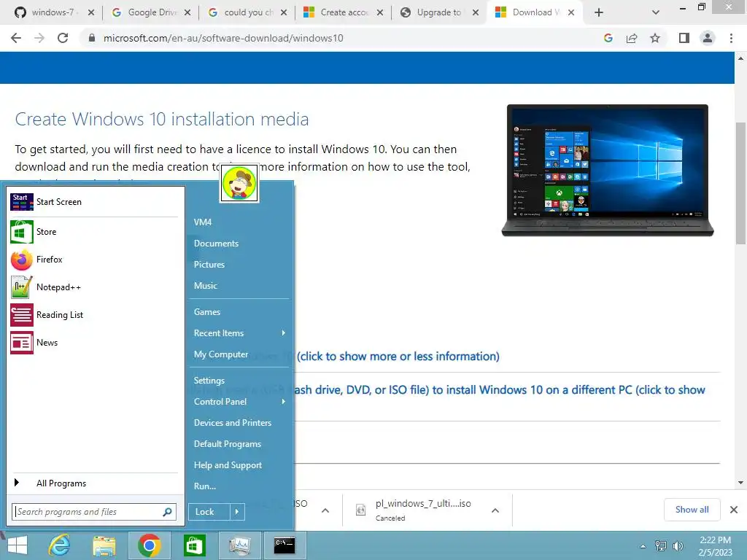This screenshot has height=560, width=747.
Task: Click the user account picture in Start menu
Action: point(239,183)
